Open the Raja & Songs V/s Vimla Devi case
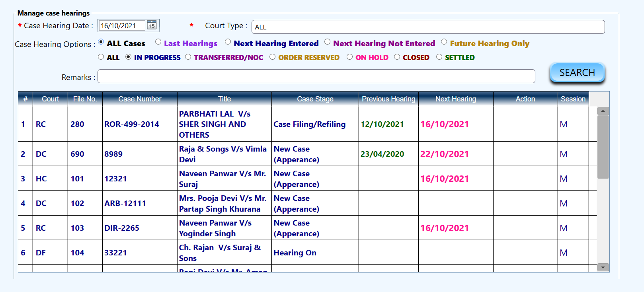The height and width of the screenshot is (292, 644). coord(222,154)
